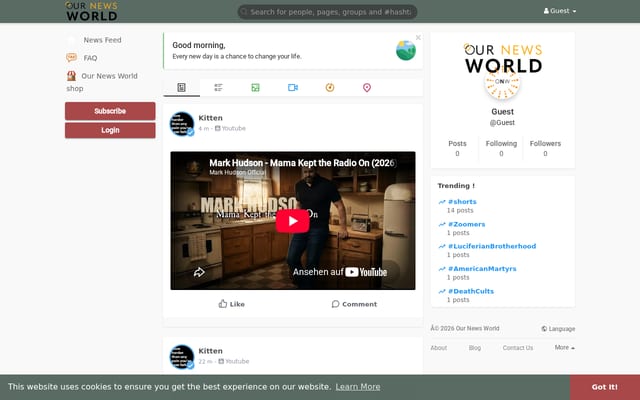
Task: Open the Our News World shop link
Action: [102, 82]
